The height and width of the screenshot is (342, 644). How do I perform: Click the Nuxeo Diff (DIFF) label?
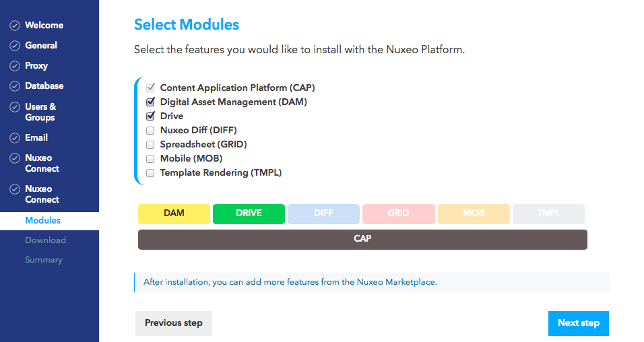coord(198,130)
